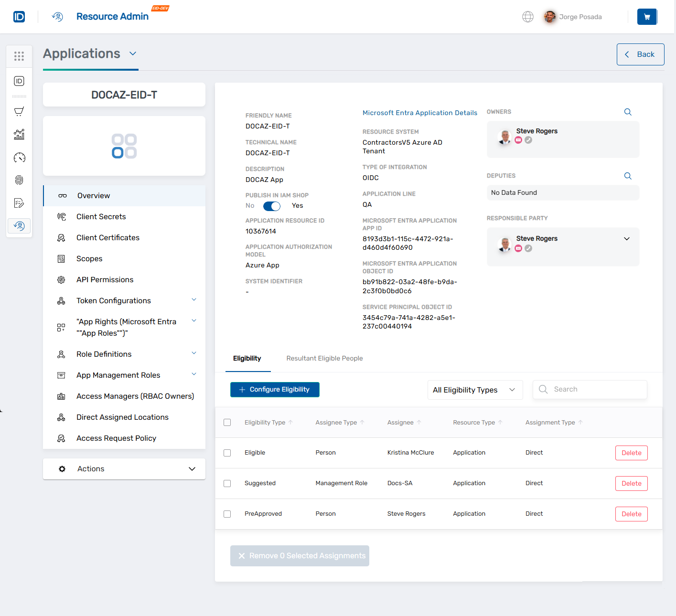The width and height of the screenshot is (676, 616).
Task: Click the gauge/dashboard icon in the sidebar
Action: pos(19,157)
